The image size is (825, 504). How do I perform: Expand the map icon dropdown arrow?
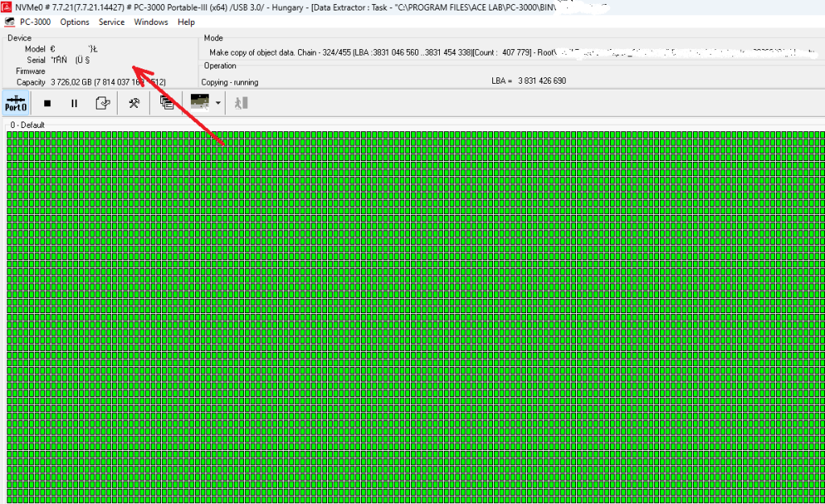[x=218, y=103]
